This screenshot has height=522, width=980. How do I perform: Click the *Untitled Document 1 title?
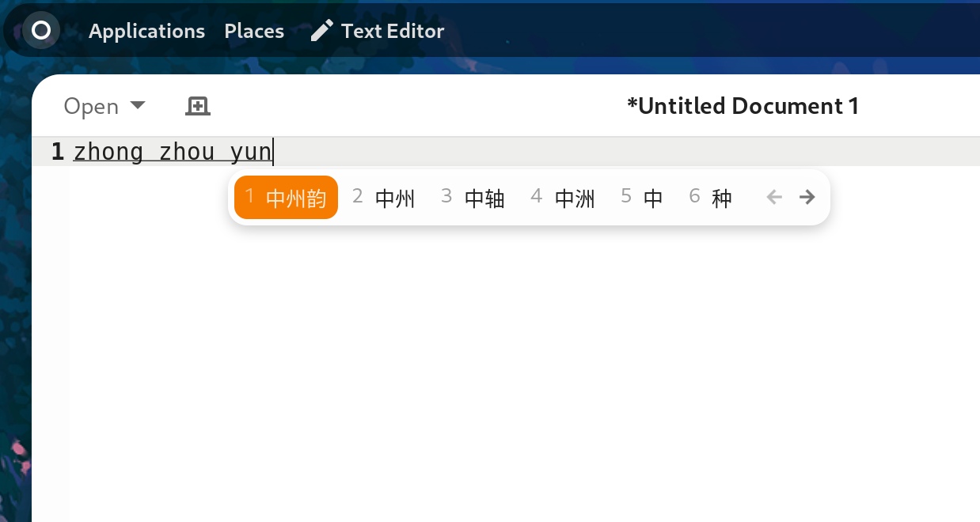pyautogui.click(x=742, y=106)
